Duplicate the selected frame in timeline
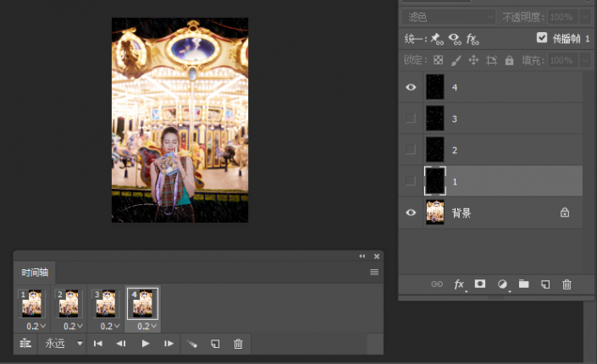 coord(215,344)
